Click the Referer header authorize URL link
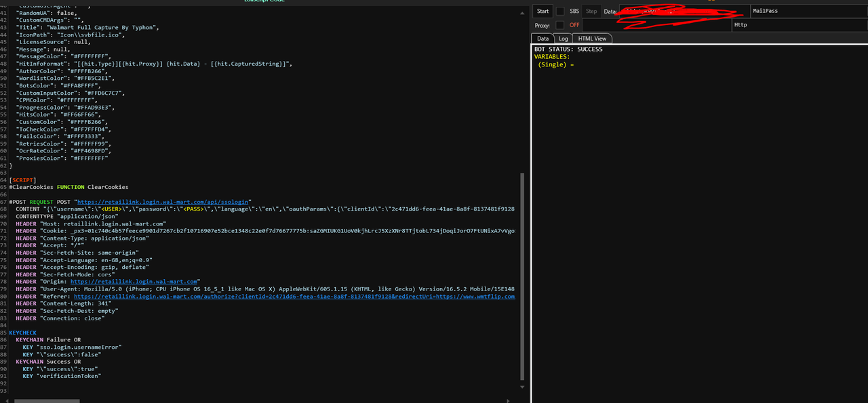Screen dimensions: 868x403 (294, 296)
